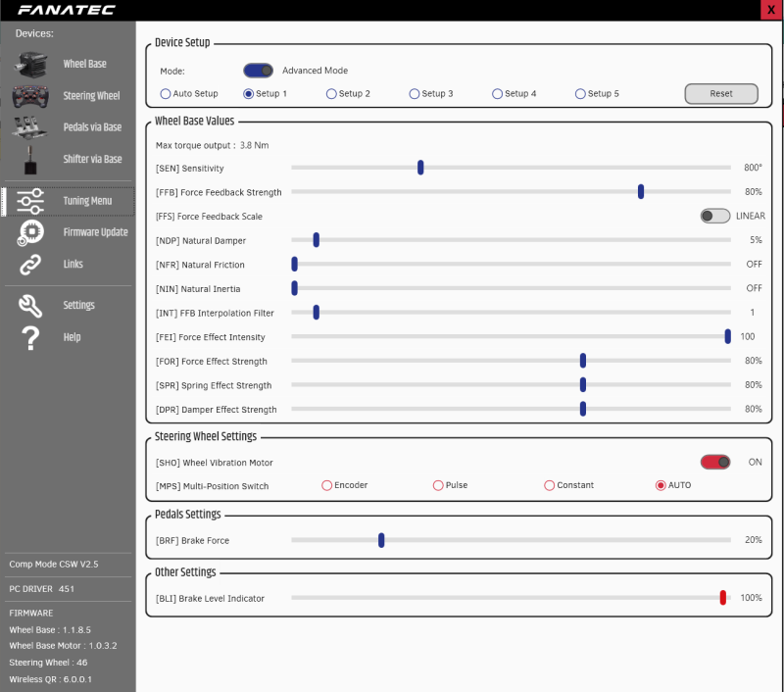Open the Steering Wheel menu entry
Viewport: 784px width, 692px height.
(x=91, y=95)
